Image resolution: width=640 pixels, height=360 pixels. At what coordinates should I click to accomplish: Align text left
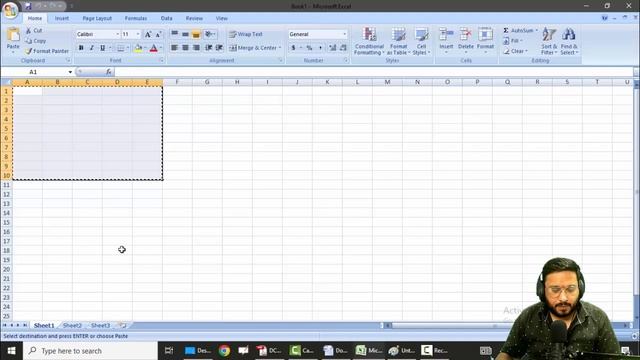tap(175, 48)
